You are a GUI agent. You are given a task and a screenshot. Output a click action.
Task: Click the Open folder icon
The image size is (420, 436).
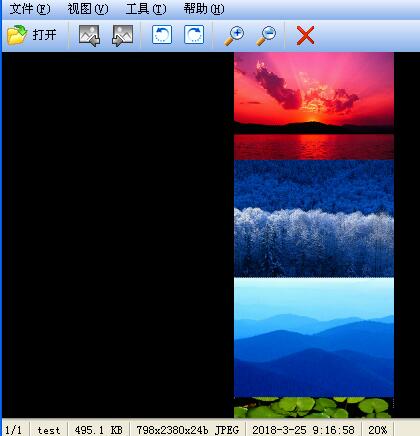[x=17, y=35]
